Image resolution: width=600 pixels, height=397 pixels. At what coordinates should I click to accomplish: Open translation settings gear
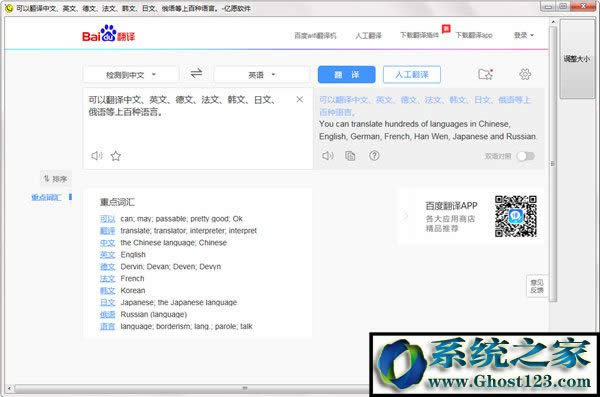525,74
